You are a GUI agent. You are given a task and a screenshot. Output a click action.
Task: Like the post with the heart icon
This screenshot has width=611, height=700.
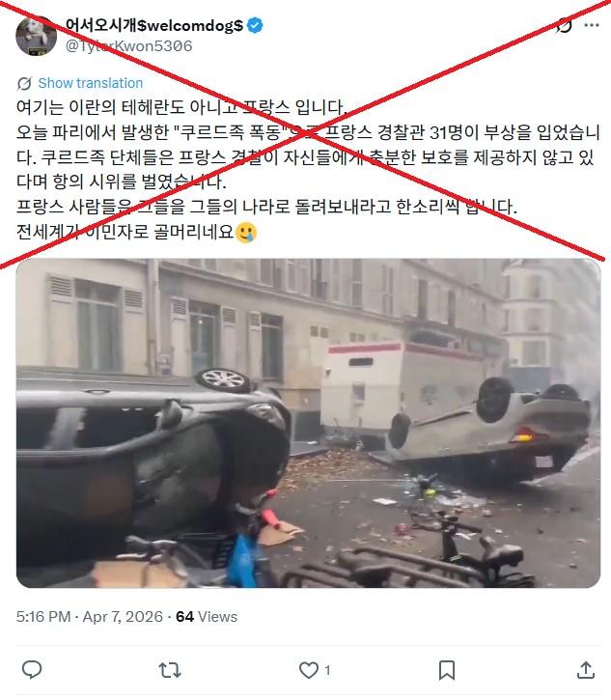[x=309, y=670]
